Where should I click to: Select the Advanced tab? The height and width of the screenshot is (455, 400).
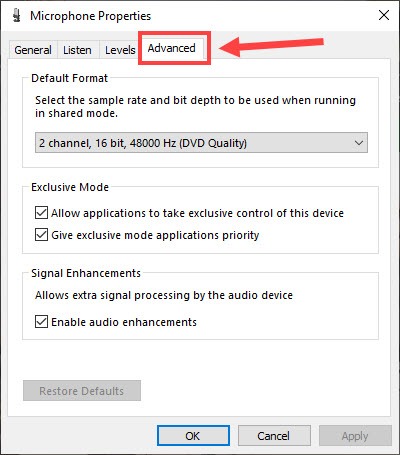coord(172,48)
